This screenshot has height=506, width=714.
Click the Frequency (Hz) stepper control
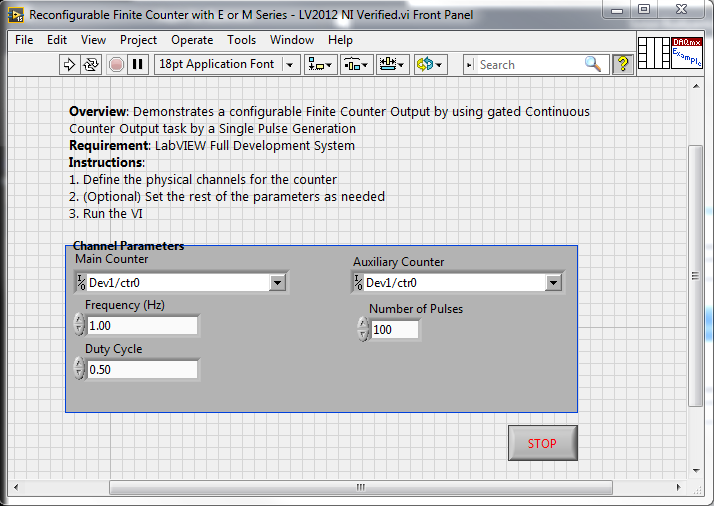(x=79, y=324)
